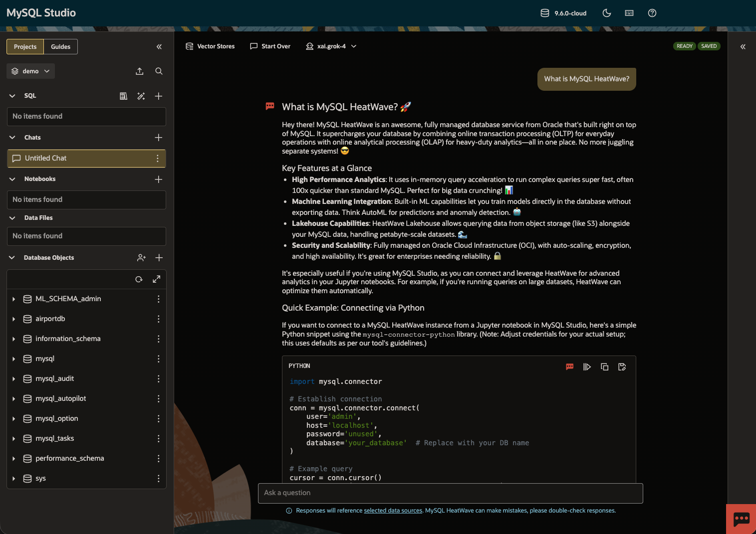756x534 pixels.
Task: Click the Ask a question input field
Action: pos(450,493)
